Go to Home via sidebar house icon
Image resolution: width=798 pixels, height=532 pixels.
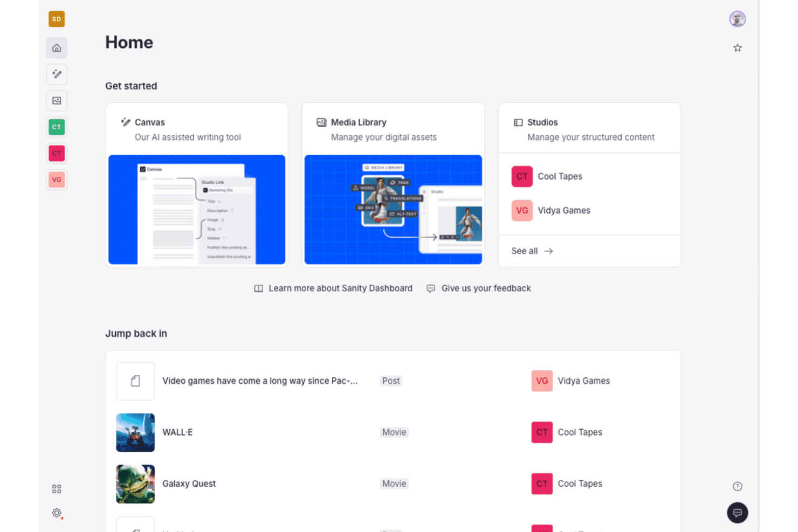57,48
